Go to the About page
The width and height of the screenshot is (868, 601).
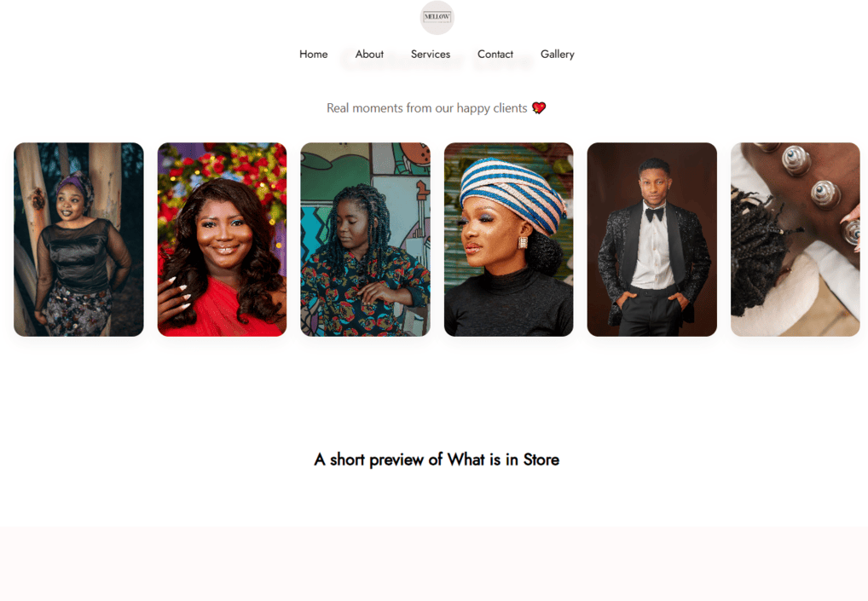pyautogui.click(x=369, y=55)
